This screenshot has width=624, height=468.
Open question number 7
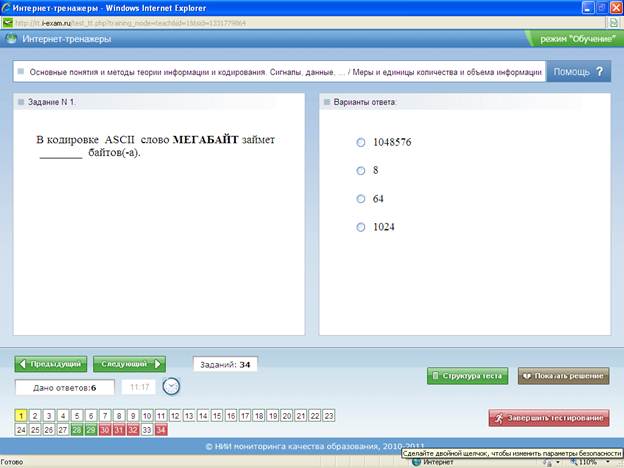coord(105,416)
